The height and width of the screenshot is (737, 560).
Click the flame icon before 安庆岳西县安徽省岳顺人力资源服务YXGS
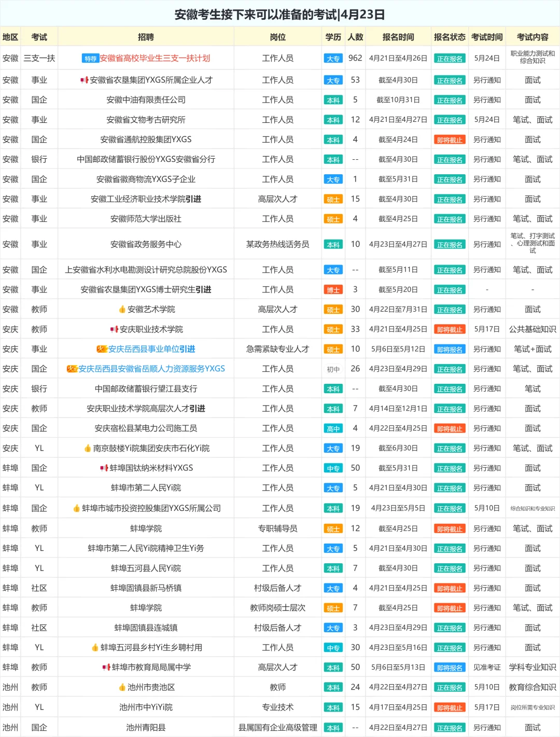(73, 369)
